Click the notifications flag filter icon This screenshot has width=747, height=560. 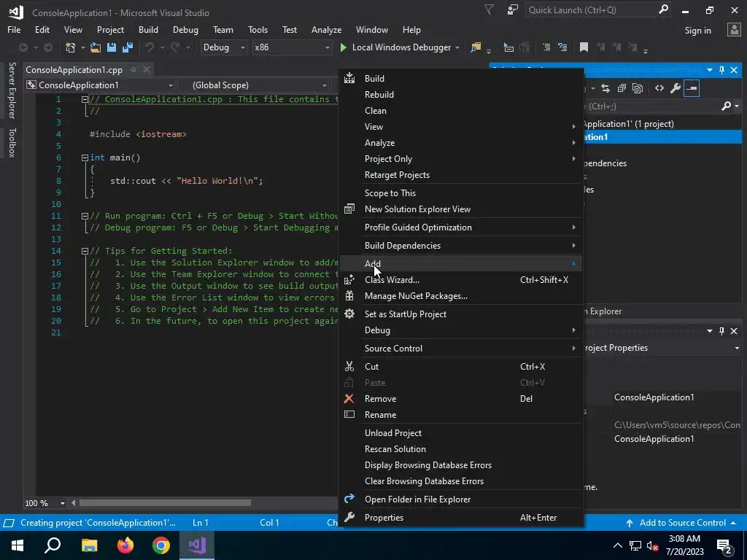489,10
